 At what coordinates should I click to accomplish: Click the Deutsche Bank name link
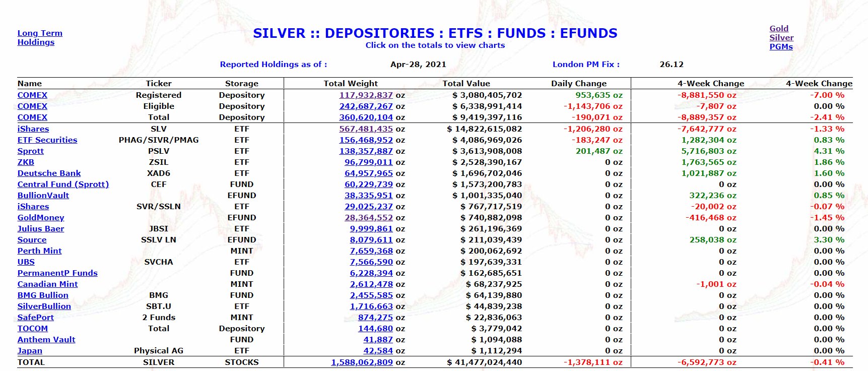click(49, 173)
